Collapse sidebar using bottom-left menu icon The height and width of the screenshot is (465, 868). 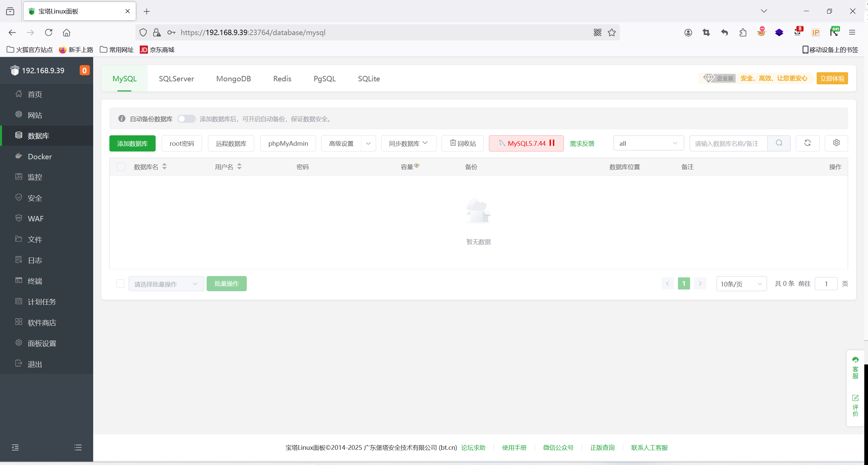15,447
